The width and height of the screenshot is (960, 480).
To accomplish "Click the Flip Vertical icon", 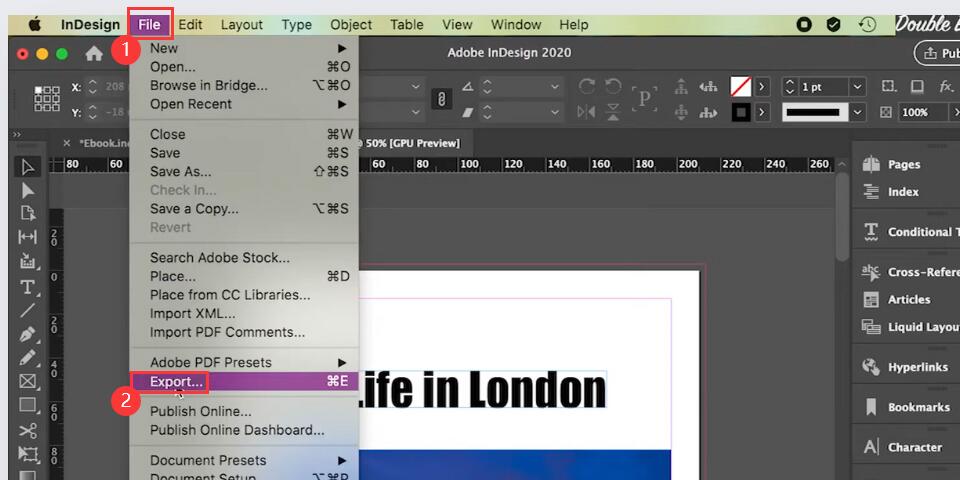I will click(x=613, y=112).
